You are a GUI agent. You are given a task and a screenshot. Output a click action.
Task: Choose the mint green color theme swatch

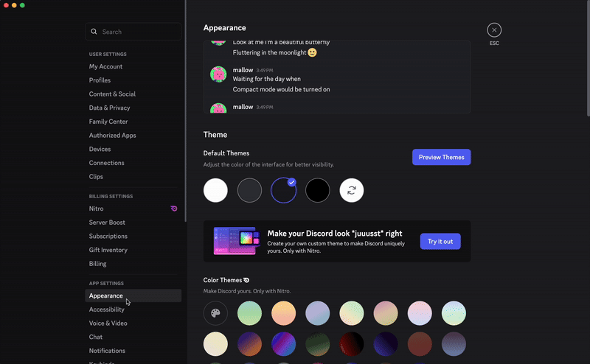[249, 313]
